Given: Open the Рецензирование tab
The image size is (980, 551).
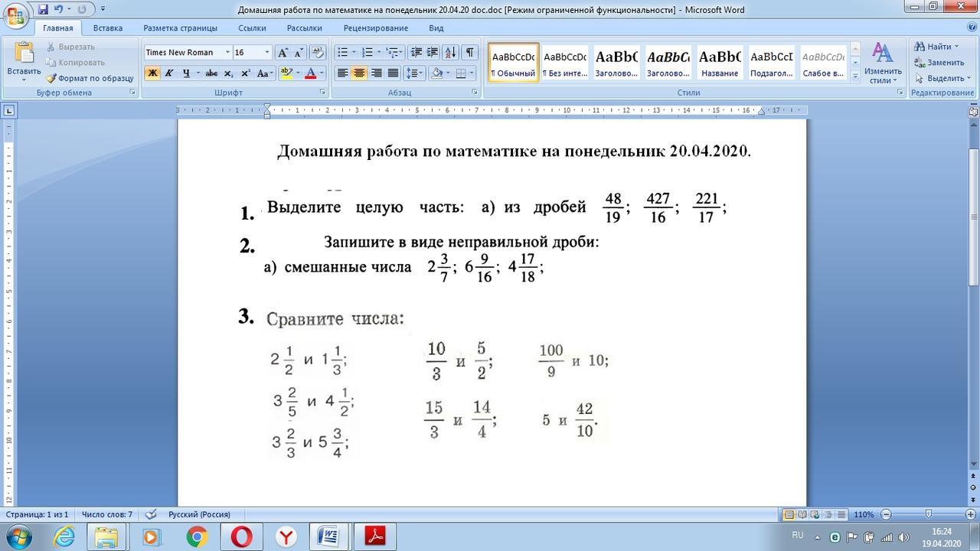Looking at the screenshot, I should [x=375, y=28].
